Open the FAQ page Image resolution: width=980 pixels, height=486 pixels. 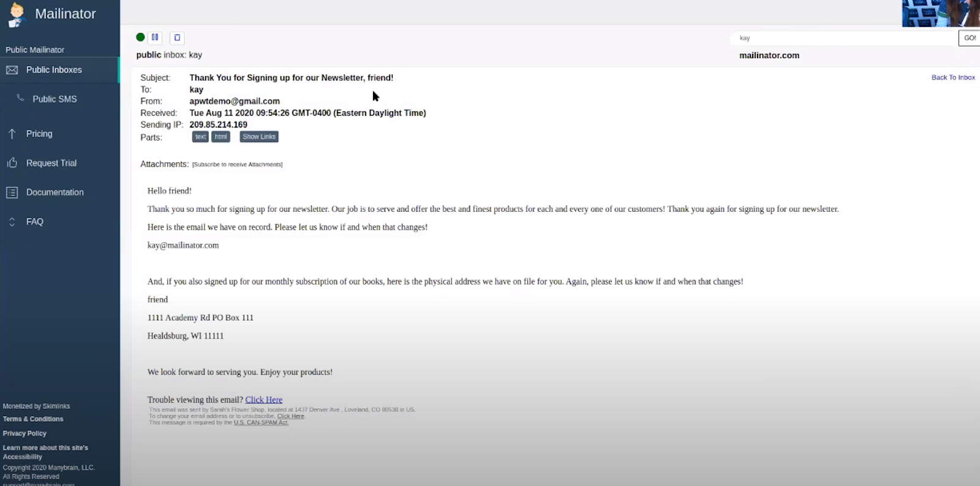pos(35,222)
